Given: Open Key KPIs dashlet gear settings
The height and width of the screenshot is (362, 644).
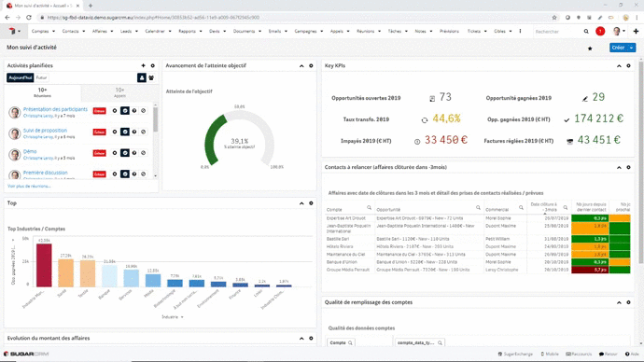Looking at the screenshot, I should click(x=628, y=65).
